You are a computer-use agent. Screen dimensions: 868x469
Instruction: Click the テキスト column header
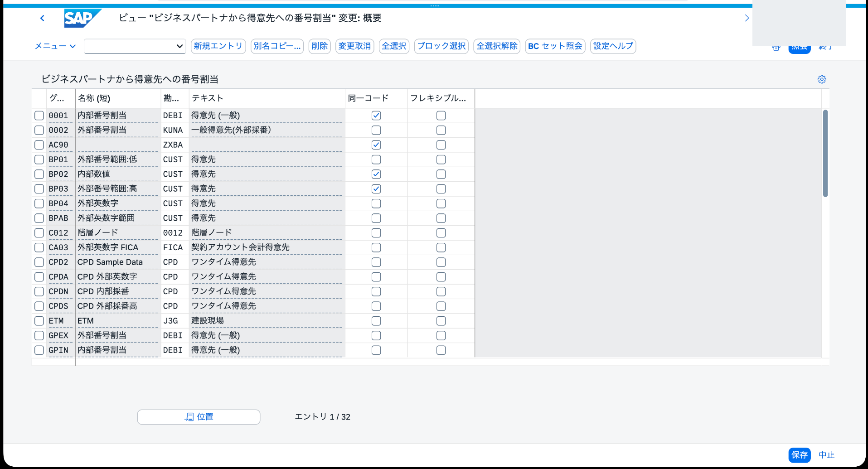[267, 98]
